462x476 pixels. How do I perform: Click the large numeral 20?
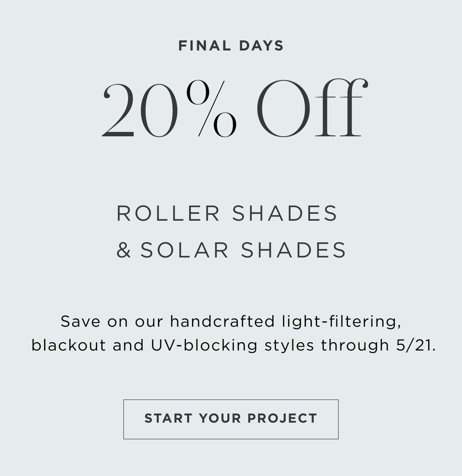coord(140,110)
